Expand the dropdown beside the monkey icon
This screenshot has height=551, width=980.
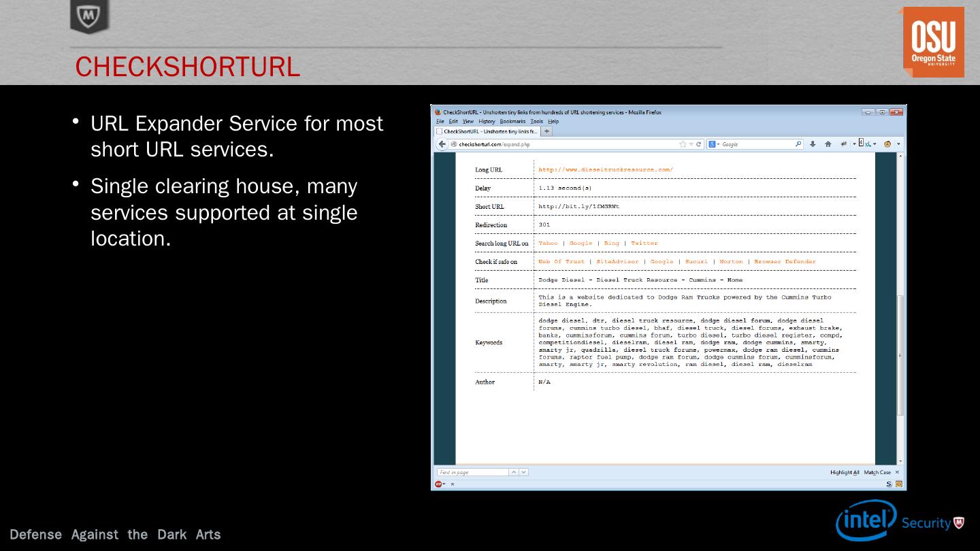(x=898, y=144)
